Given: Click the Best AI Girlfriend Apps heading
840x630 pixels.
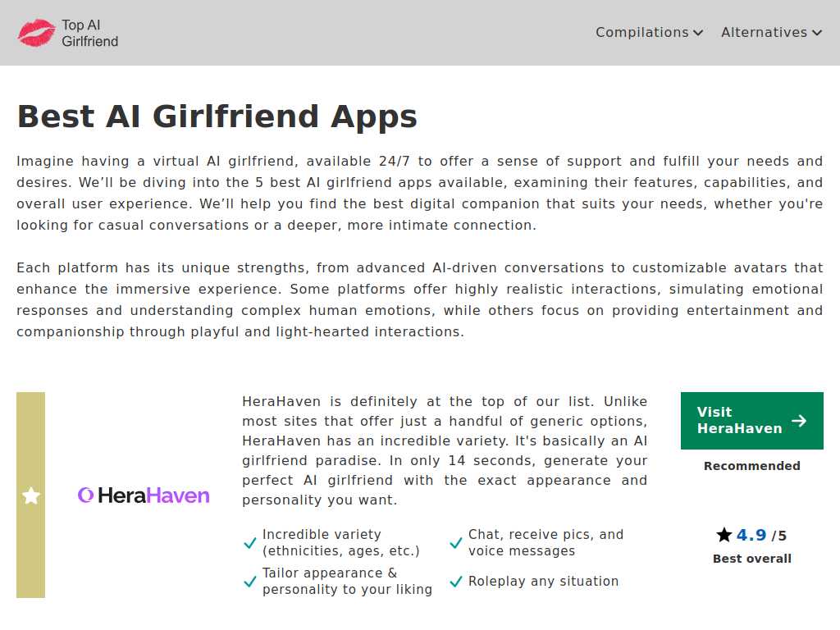Looking at the screenshot, I should [x=217, y=116].
